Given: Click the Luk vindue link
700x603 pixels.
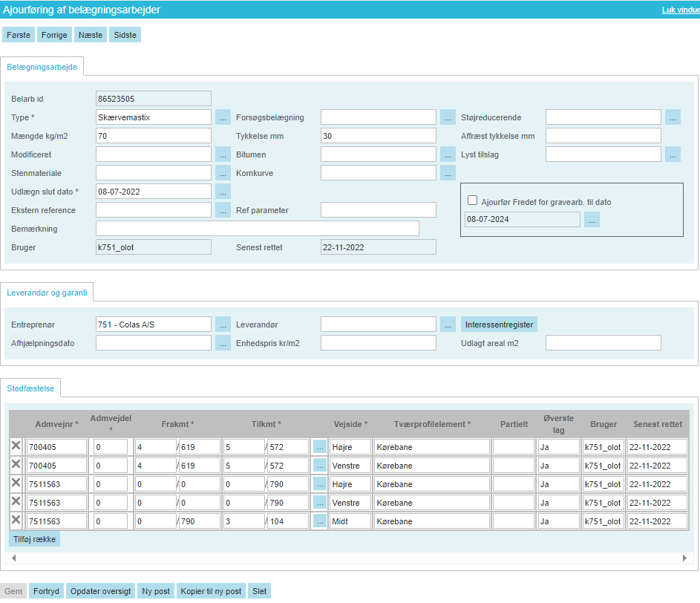Looking at the screenshot, I should [680, 10].
